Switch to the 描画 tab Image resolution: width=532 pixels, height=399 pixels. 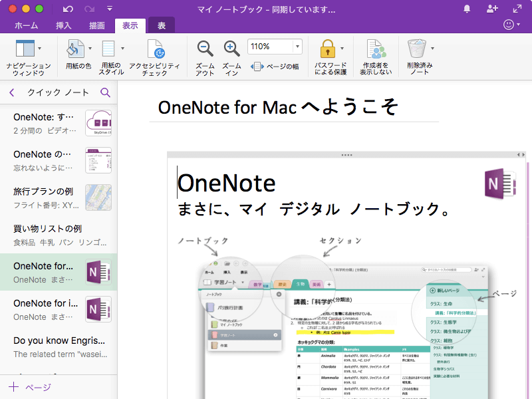[96, 25]
